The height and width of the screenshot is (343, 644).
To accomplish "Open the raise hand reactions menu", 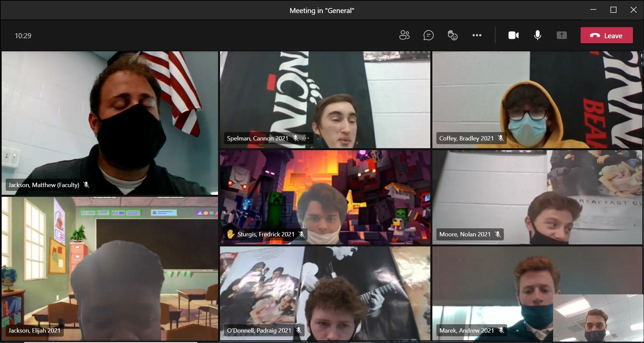I will [x=452, y=35].
